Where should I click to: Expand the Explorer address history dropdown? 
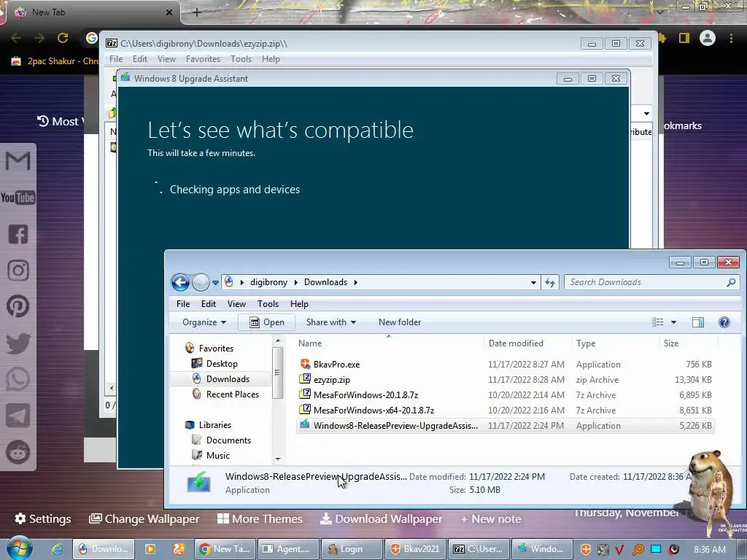(533, 282)
